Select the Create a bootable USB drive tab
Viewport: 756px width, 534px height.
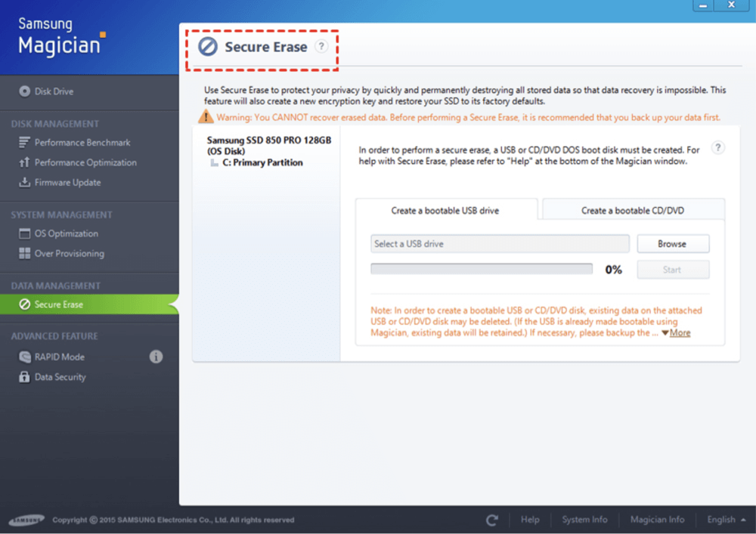[x=446, y=210]
